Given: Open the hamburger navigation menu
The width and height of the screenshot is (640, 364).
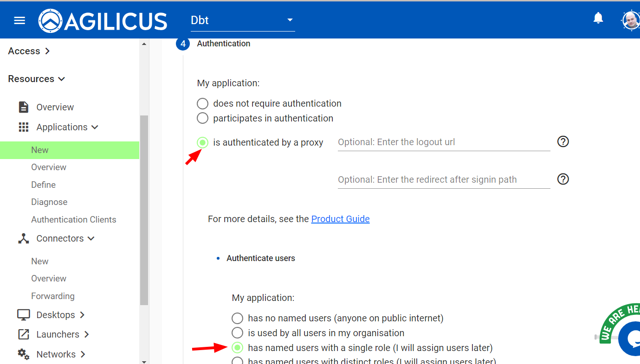Looking at the screenshot, I should click(19, 20).
